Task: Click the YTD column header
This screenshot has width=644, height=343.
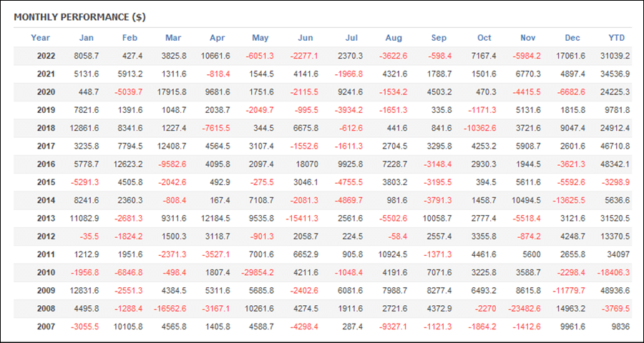Action: coord(617,38)
